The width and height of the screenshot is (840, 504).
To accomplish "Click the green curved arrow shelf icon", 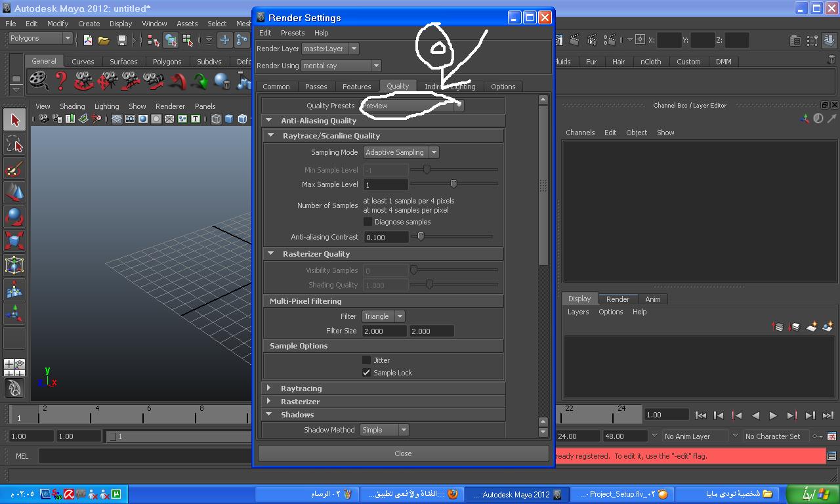I will pyautogui.click(x=200, y=81).
